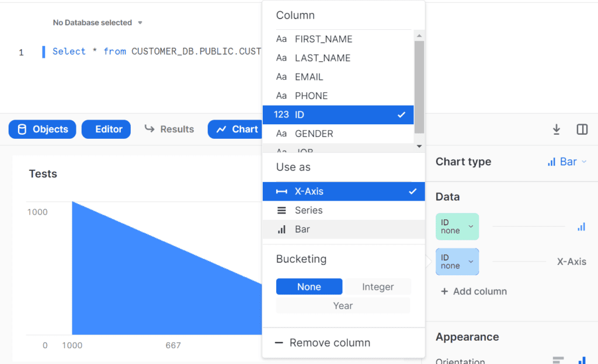This screenshot has height=364, width=598.
Task: Expand the Bar chart type dropdown
Action: tap(567, 162)
